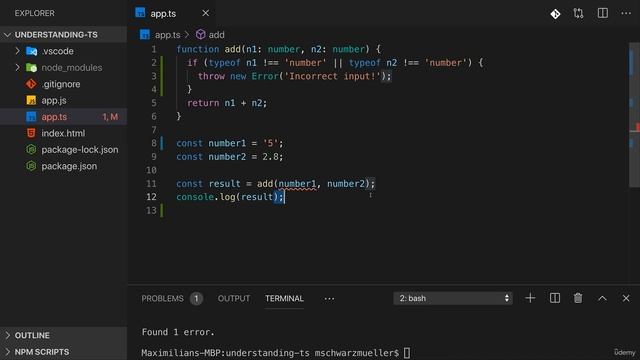Viewport: 640px width, 360px height.
Task: Click line number 12 in the gutter
Action: click(151, 197)
